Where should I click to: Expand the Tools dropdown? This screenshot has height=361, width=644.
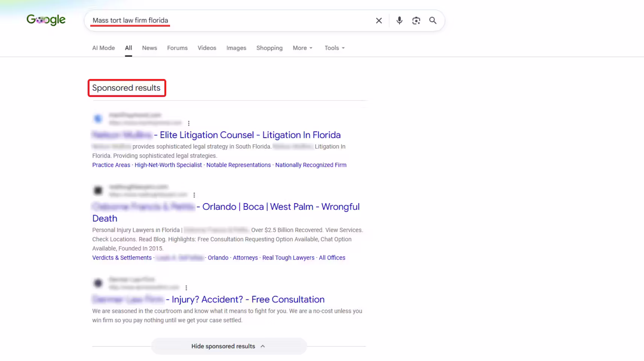pyautogui.click(x=334, y=48)
